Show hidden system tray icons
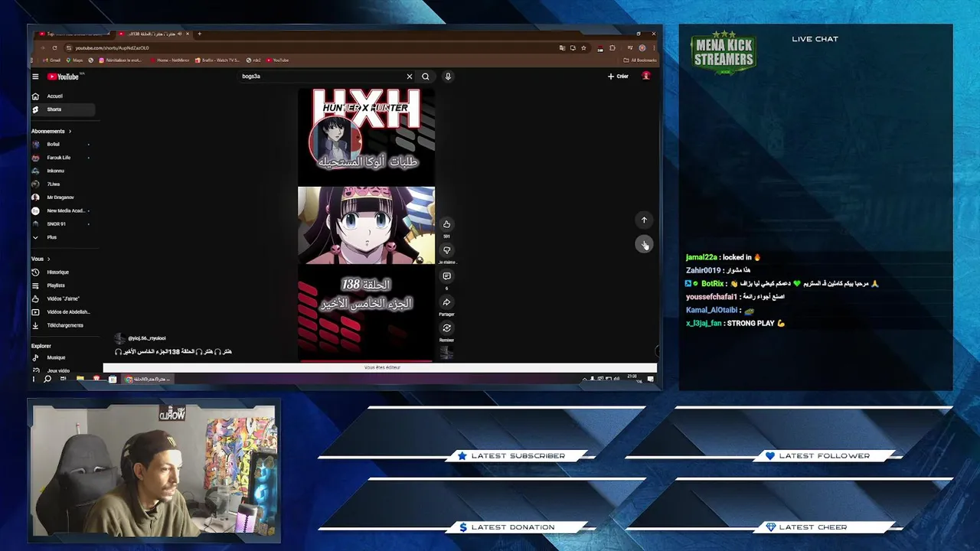980x551 pixels. pyautogui.click(x=583, y=379)
